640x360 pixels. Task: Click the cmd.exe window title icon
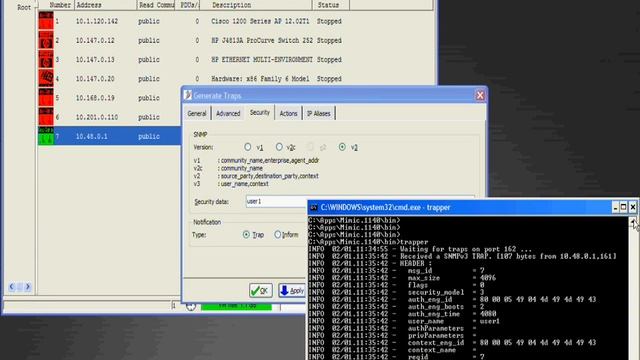coord(313,207)
